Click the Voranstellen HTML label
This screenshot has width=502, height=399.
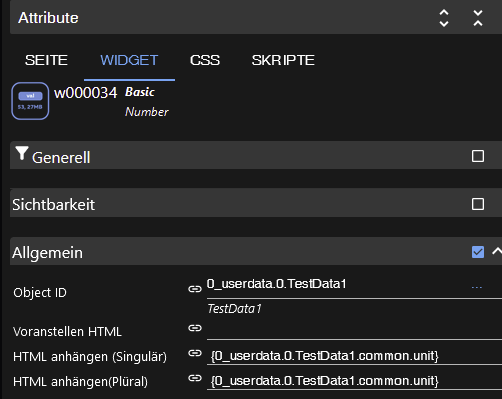pyautogui.click(x=67, y=332)
